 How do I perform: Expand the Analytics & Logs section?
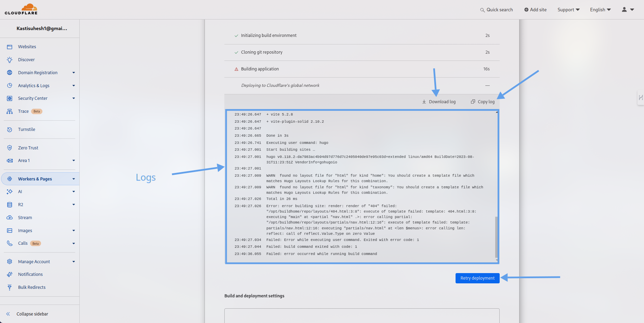(74, 86)
